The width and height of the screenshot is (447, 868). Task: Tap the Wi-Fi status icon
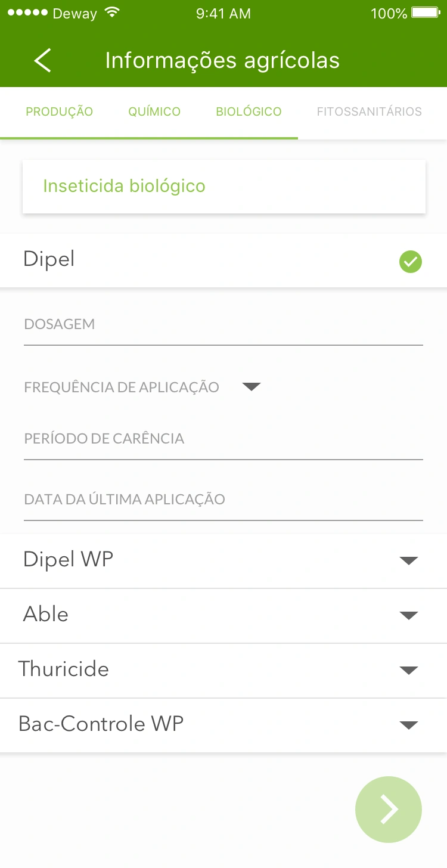[x=111, y=13]
